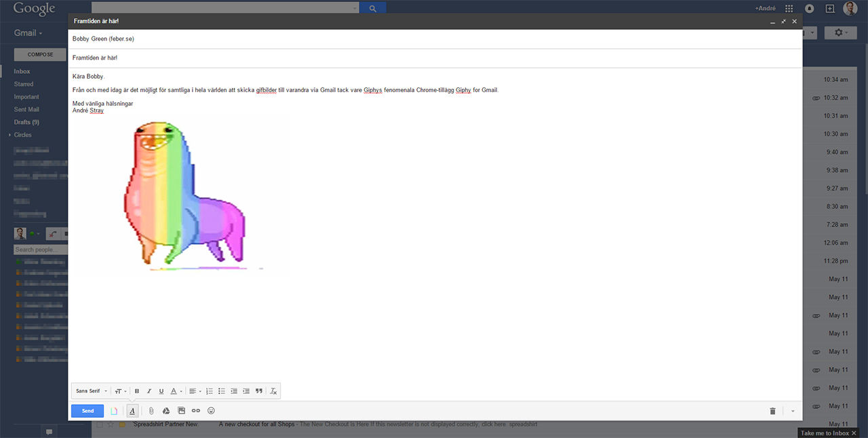Image resolution: width=868 pixels, height=438 pixels.
Task: Insert a photo using the image icon
Action: (x=181, y=411)
